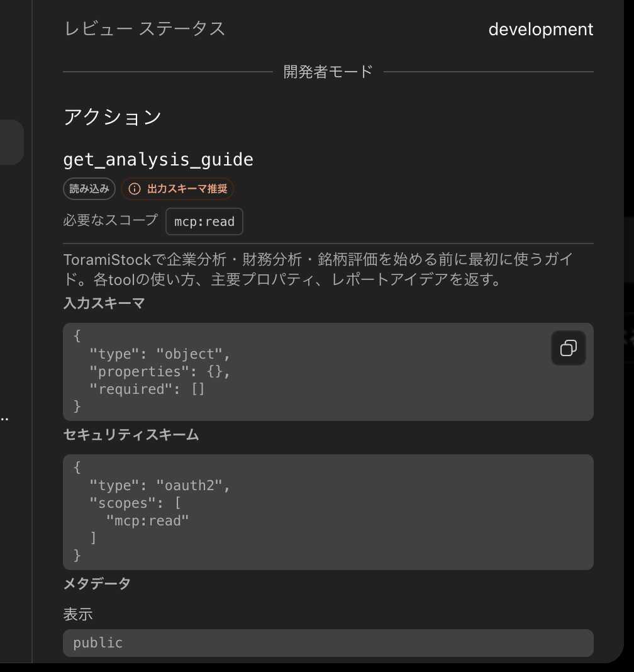Click the public visibility value field
This screenshot has width=634, height=672.
tap(328, 643)
